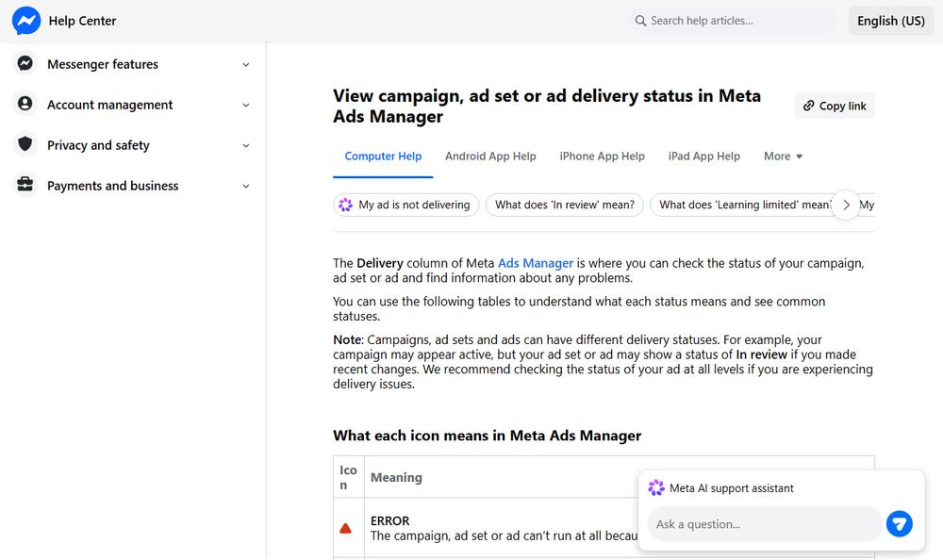Click the My ad is not delivering chip
Screen dimensions: 943x560
[405, 205]
